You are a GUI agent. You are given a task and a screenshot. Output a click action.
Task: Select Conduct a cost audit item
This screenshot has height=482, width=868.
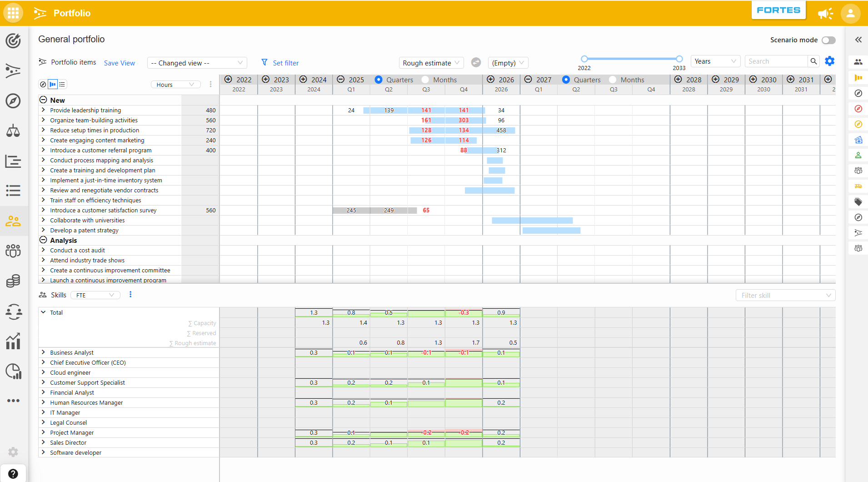[77, 250]
